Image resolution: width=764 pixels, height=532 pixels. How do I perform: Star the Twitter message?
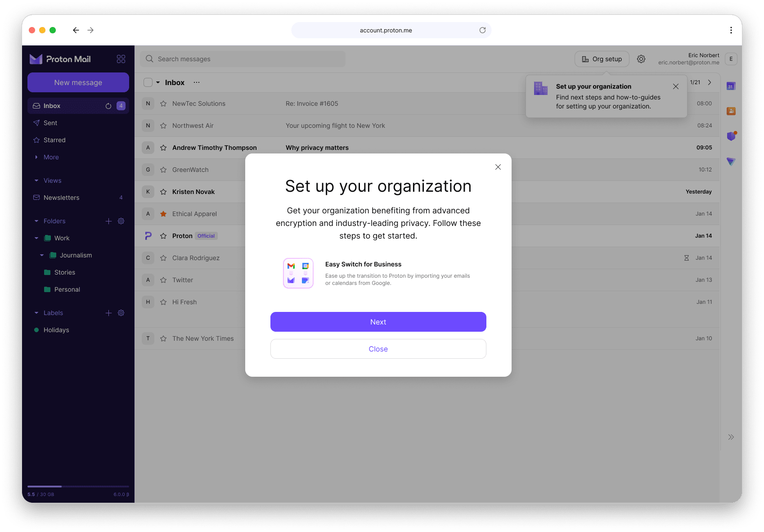[x=163, y=280]
